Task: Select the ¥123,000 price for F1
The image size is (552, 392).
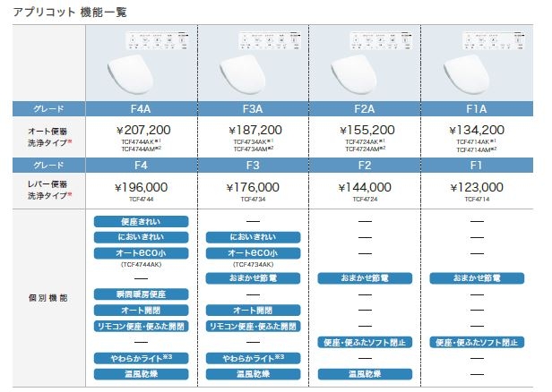Action: click(478, 187)
